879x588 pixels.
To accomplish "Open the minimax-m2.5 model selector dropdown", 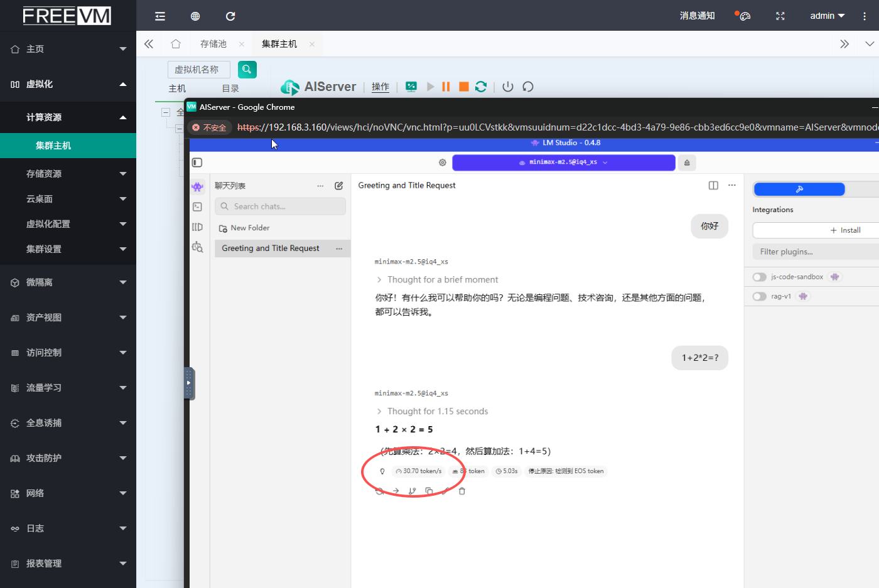I will click(x=563, y=163).
